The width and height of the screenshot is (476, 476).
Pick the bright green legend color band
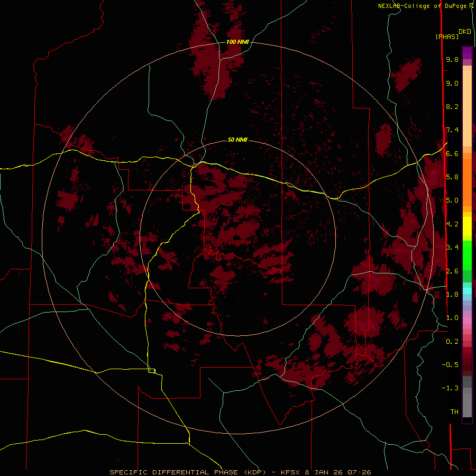coord(467,255)
